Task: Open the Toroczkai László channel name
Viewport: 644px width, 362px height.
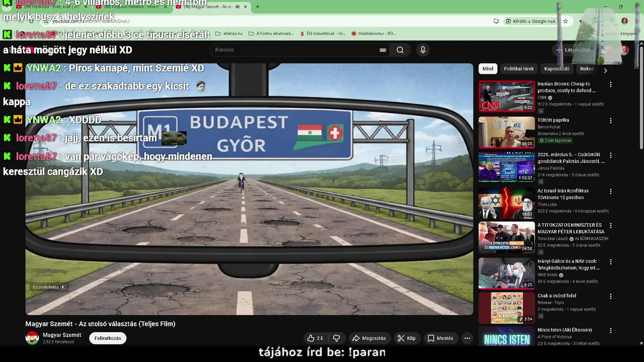Action: tap(552, 239)
